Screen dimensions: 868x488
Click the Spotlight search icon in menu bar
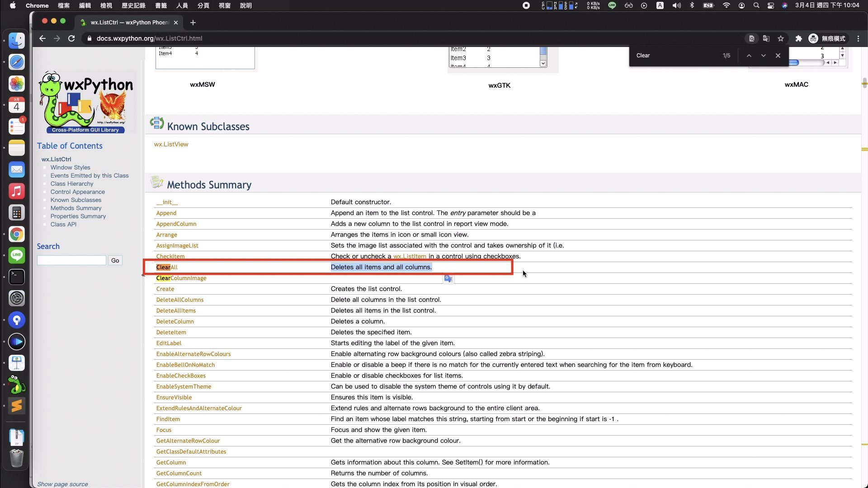point(756,5)
